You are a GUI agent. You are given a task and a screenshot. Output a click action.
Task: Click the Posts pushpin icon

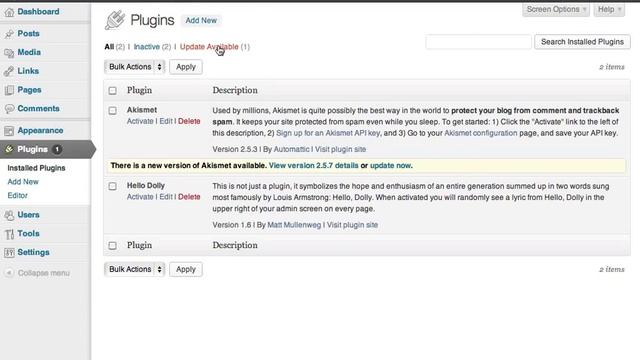click(9, 34)
